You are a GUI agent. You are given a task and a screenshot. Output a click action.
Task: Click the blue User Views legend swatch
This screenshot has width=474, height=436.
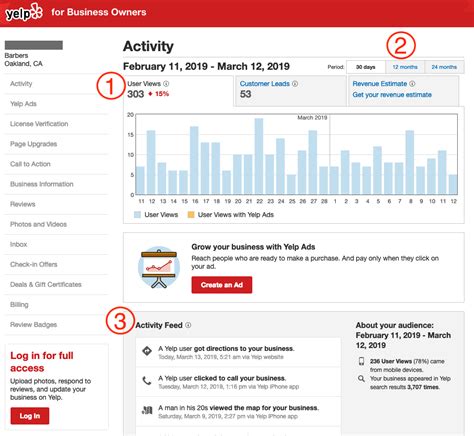(137, 215)
